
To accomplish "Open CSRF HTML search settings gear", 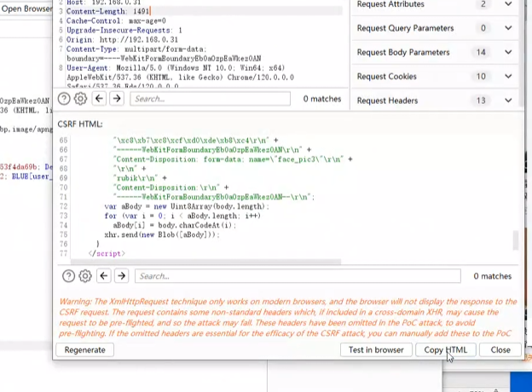I will click(85, 276).
